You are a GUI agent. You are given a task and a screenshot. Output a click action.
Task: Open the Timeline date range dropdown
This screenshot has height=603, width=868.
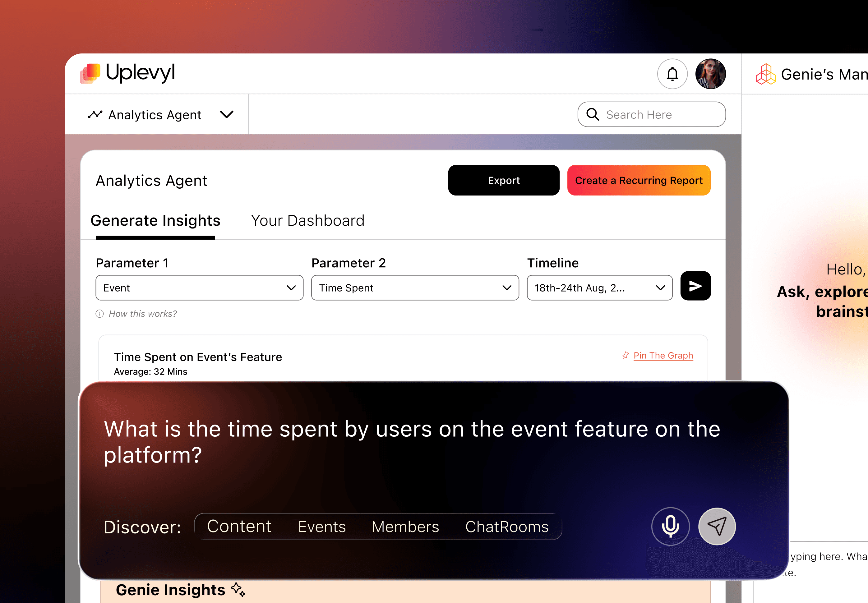(599, 288)
